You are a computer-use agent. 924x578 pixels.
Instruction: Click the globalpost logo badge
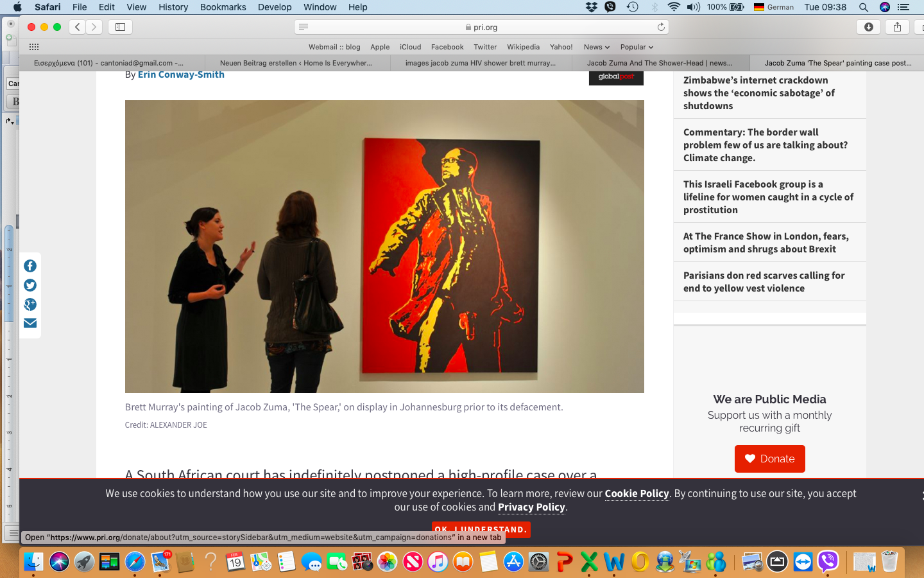(616, 77)
